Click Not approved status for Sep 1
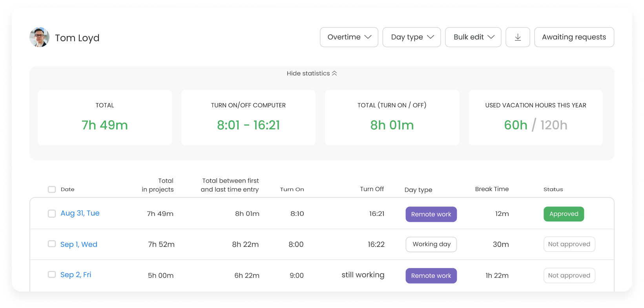The width and height of the screenshot is (644, 308). pyautogui.click(x=569, y=244)
